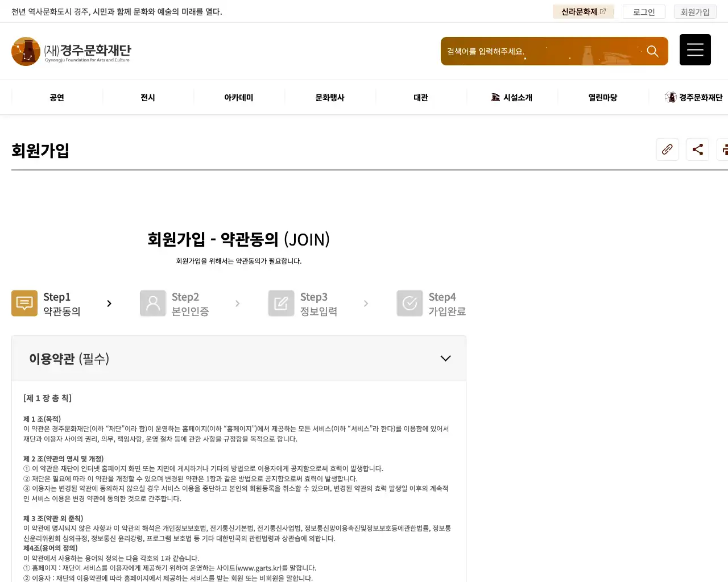Open the 아카데미 menu
728x582 pixels.
239,97
